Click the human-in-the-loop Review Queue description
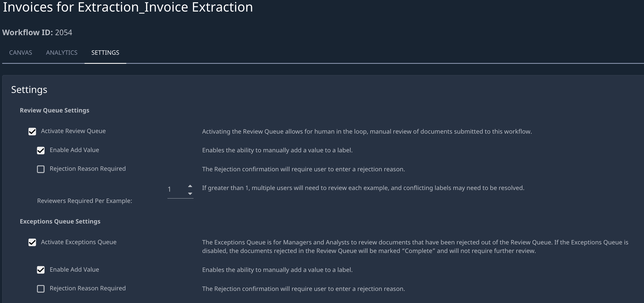This screenshot has width=644, height=303. 367,131
